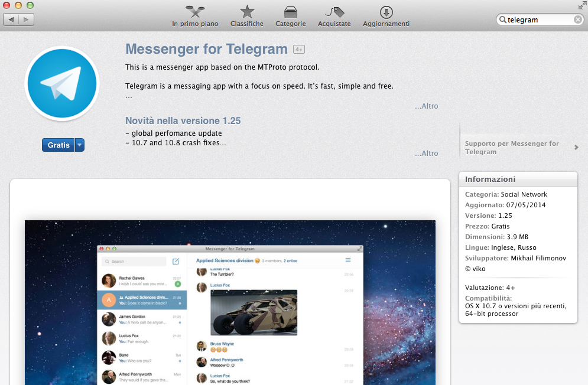
Task: Click the Messenger for Telegram title
Action: click(206, 49)
